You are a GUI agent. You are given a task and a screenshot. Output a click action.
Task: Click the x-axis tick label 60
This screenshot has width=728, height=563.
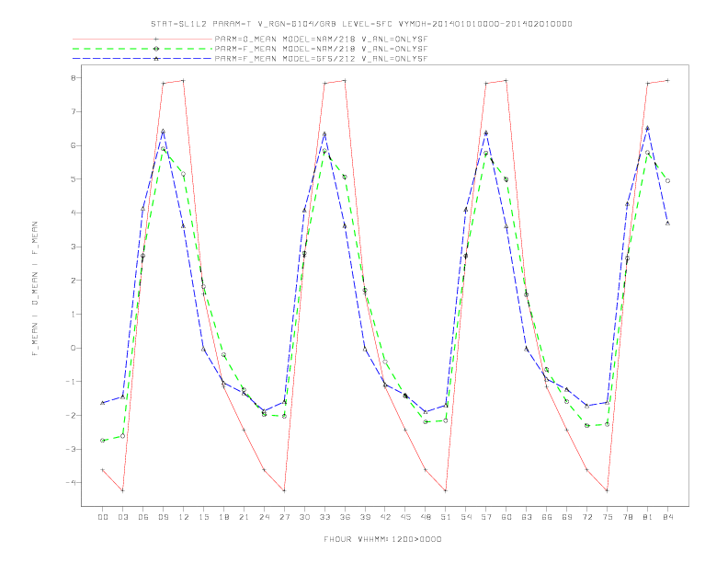tap(506, 517)
